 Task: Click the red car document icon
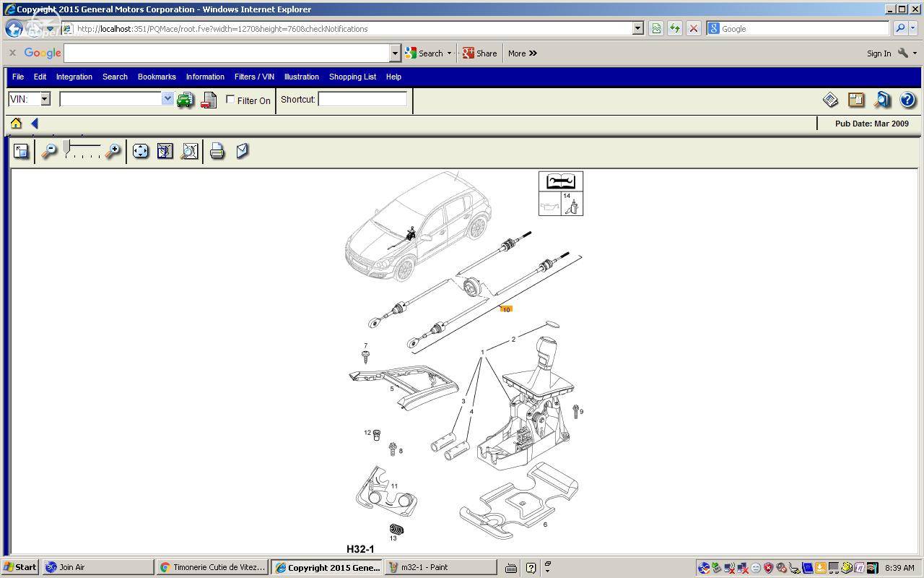209,100
